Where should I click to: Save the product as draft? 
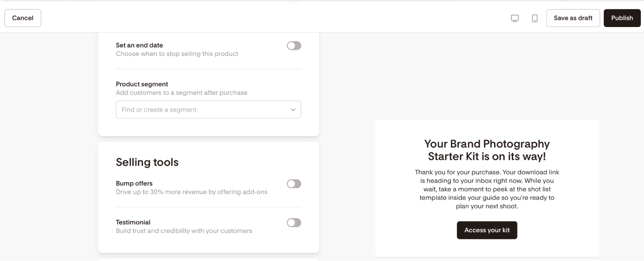pos(573,18)
